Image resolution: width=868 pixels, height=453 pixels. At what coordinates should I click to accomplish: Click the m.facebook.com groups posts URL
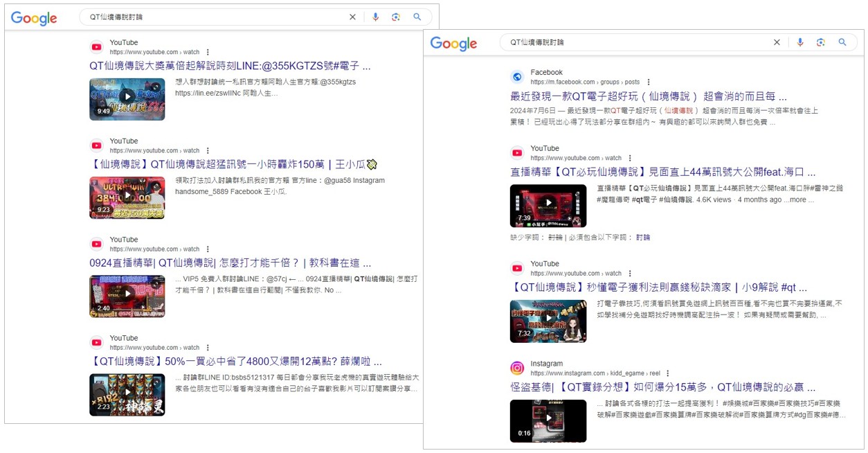click(586, 82)
